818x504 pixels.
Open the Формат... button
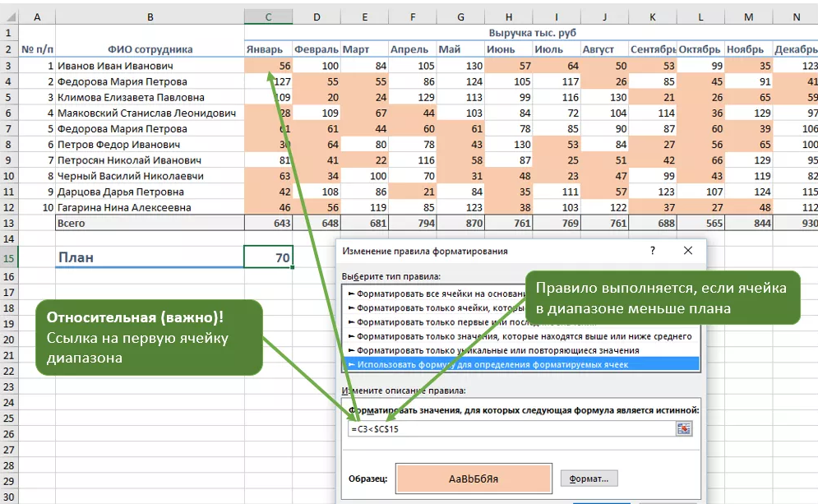click(x=589, y=479)
